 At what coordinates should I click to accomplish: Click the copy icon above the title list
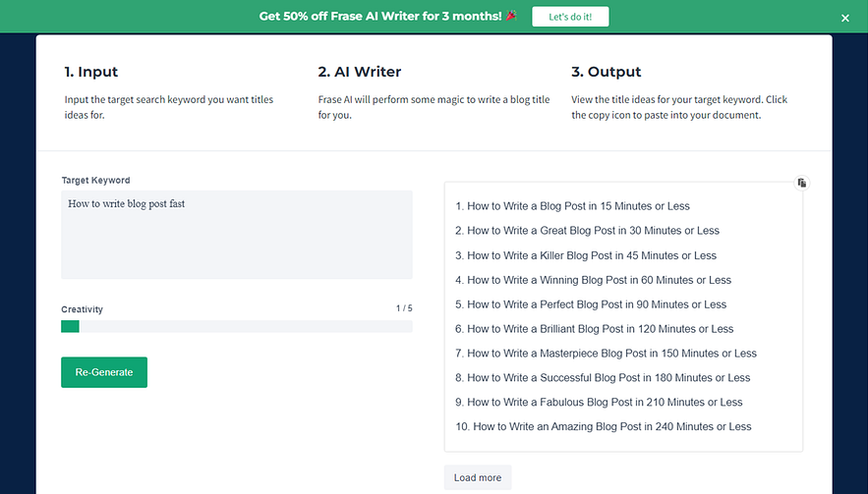pos(802,183)
